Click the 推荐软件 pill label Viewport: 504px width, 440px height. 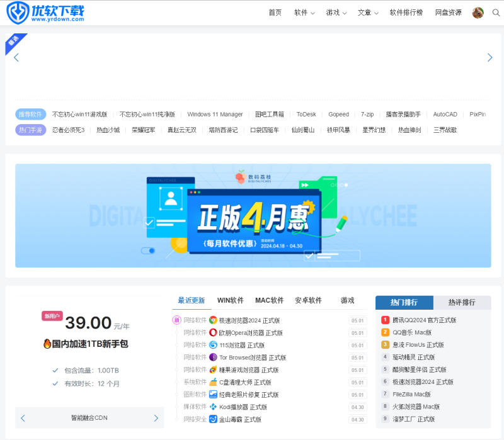(x=30, y=115)
